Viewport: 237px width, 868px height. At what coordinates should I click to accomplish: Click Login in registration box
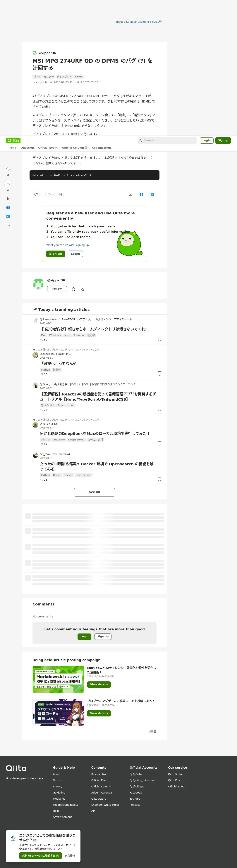click(x=75, y=254)
